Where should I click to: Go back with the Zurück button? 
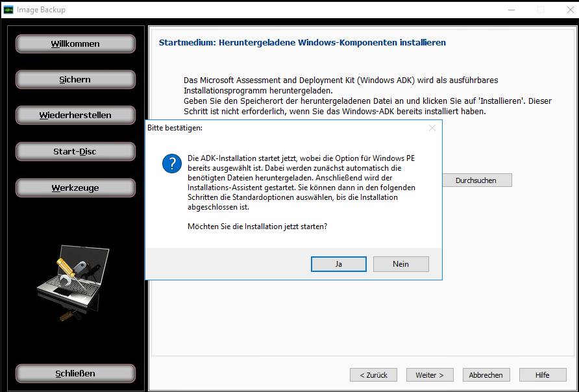tap(373, 374)
